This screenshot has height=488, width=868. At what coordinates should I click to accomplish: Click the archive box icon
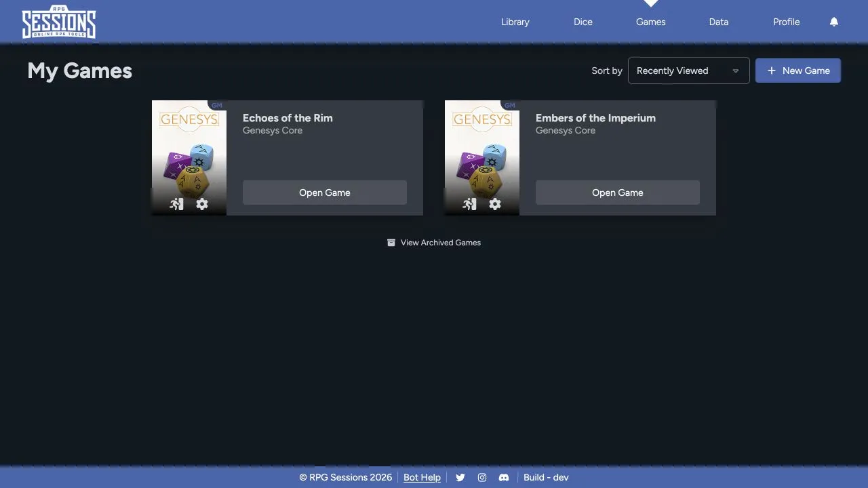pyautogui.click(x=391, y=243)
